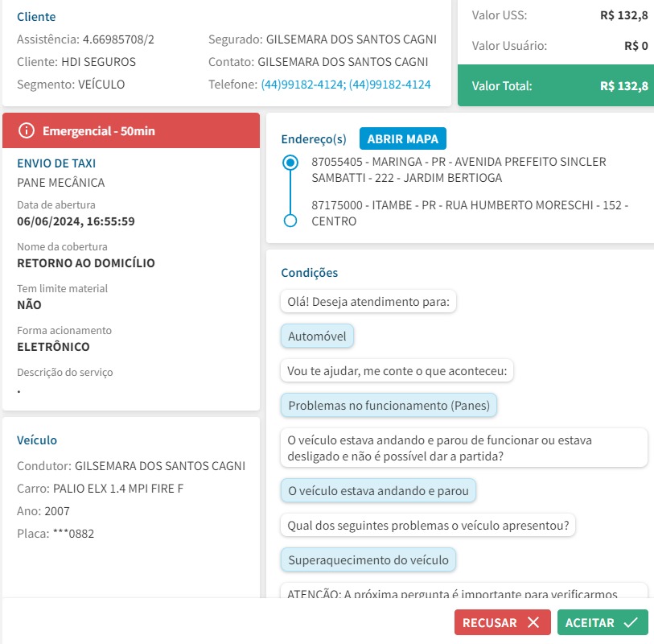Viewport: 654px width, 644px height.
Task: Open the map with ABRIR MAPA
Action: tap(402, 138)
